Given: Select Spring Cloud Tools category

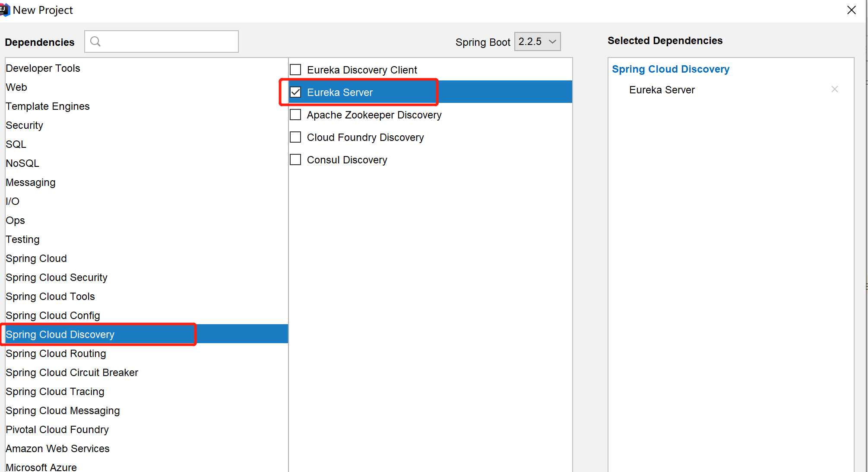Looking at the screenshot, I should [146, 297].
